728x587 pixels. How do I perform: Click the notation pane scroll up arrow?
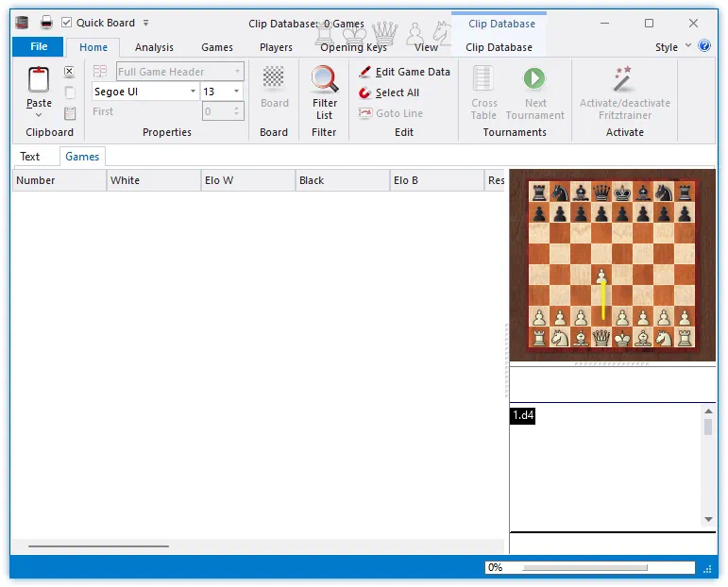tap(708, 411)
